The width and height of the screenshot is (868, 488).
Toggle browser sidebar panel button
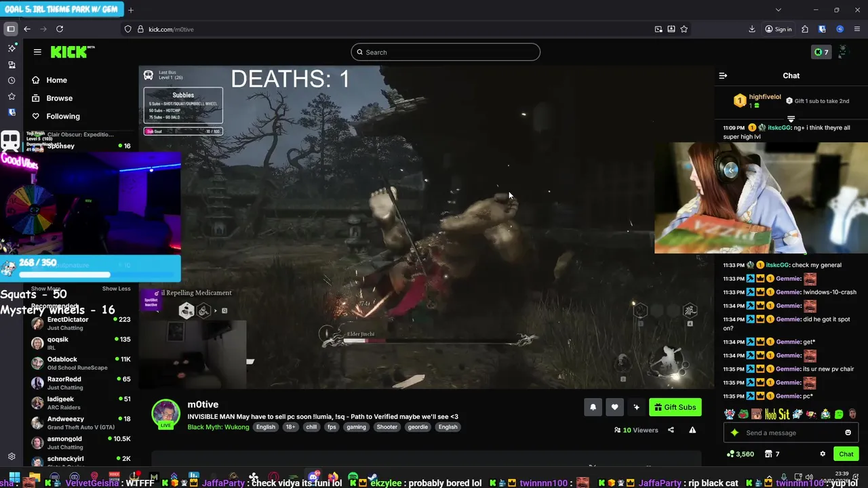(11, 29)
